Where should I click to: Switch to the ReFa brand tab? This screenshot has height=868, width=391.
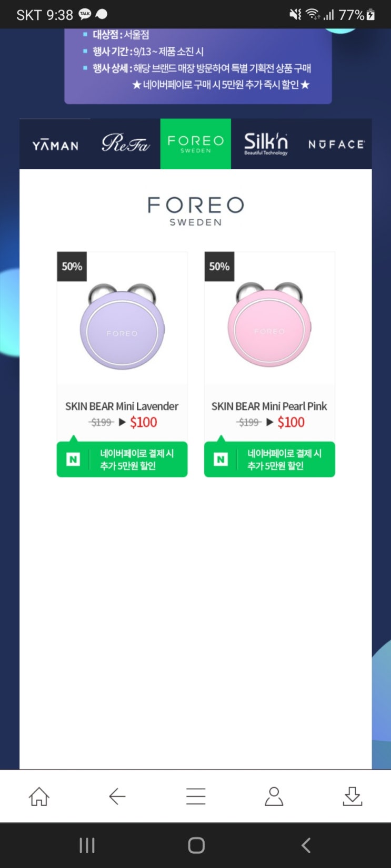point(125,144)
